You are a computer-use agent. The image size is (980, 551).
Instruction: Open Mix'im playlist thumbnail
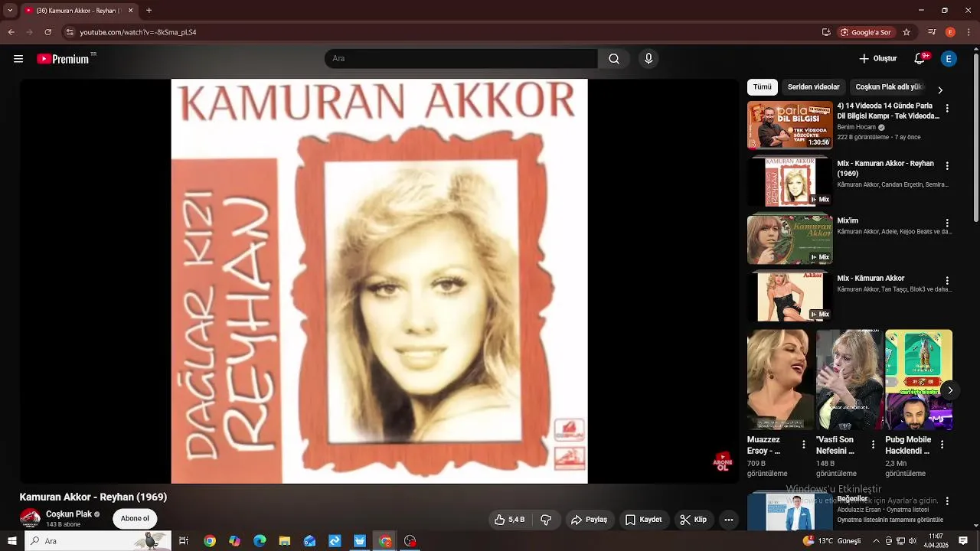tap(789, 239)
